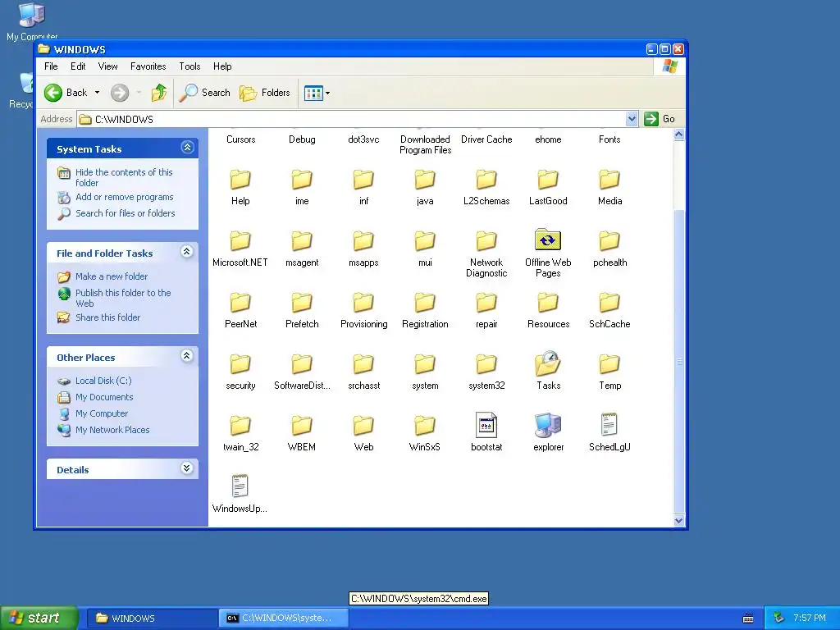Select the WinSxS folder icon
Image resolution: width=840 pixels, height=630 pixels.
(425, 426)
